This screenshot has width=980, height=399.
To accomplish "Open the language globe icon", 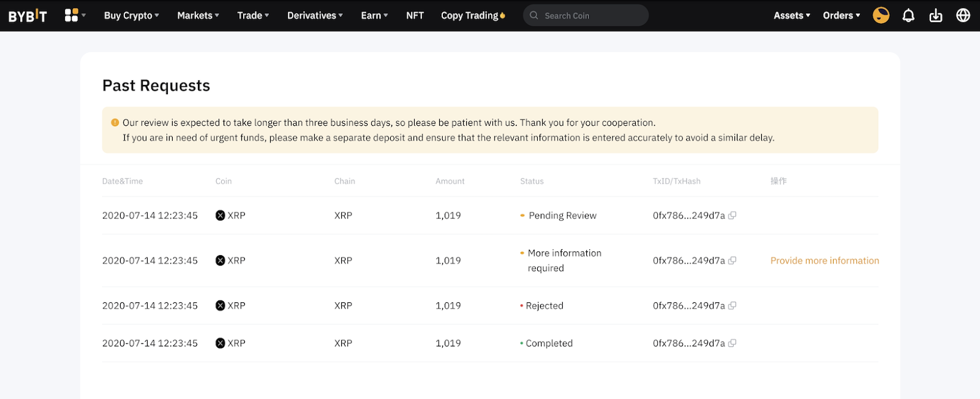I will point(963,15).
